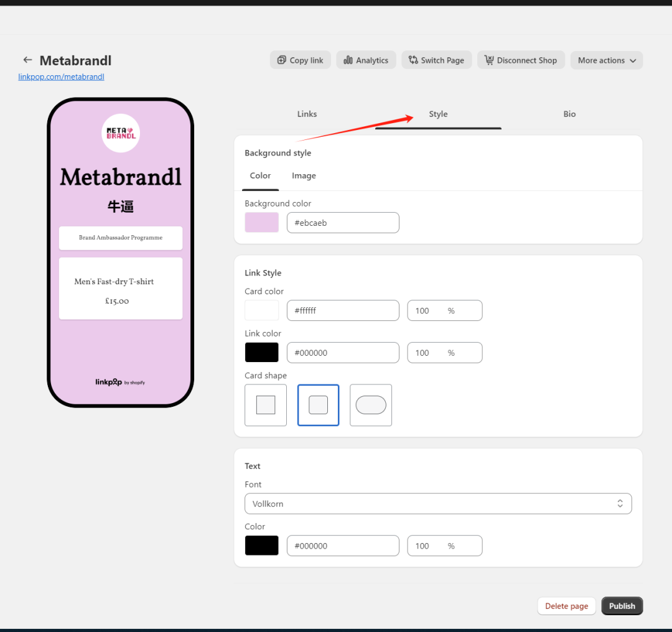Open the linkpop.com/metabrandl link

[x=61, y=77]
